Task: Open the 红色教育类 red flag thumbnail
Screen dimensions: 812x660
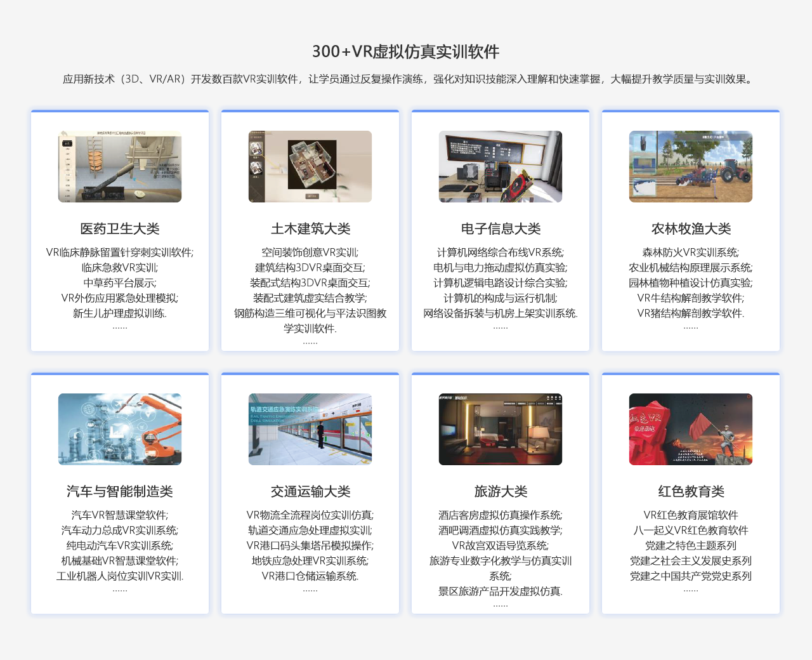Action: click(x=691, y=429)
